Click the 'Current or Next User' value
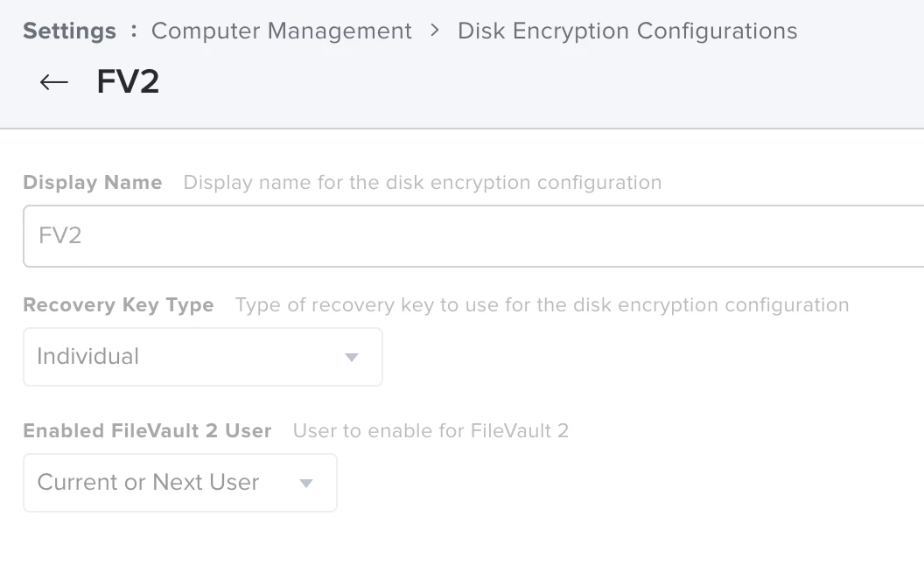This screenshot has height=565, width=924. [x=148, y=483]
